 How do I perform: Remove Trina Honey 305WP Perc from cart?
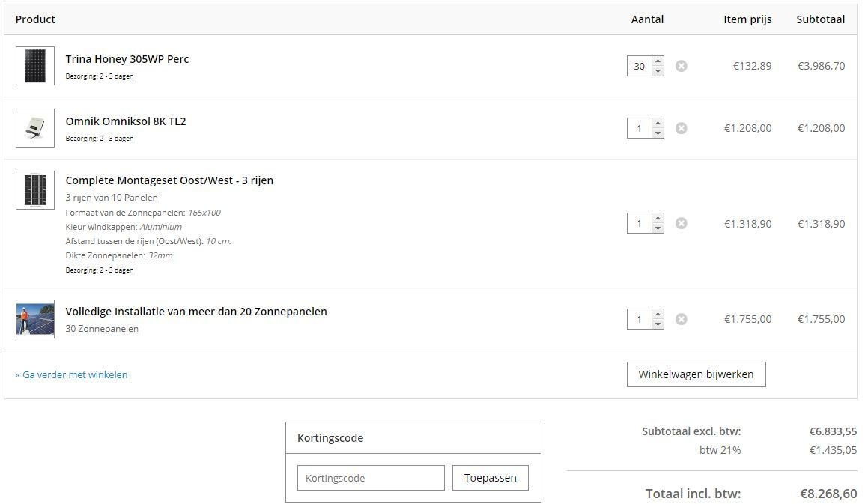coord(681,66)
